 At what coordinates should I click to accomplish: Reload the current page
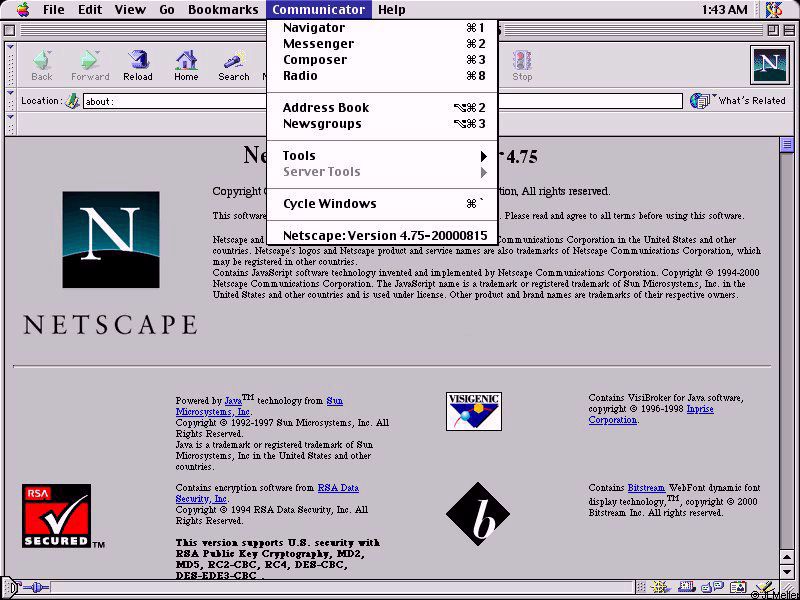pyautogui.click(x=138, y=65)
